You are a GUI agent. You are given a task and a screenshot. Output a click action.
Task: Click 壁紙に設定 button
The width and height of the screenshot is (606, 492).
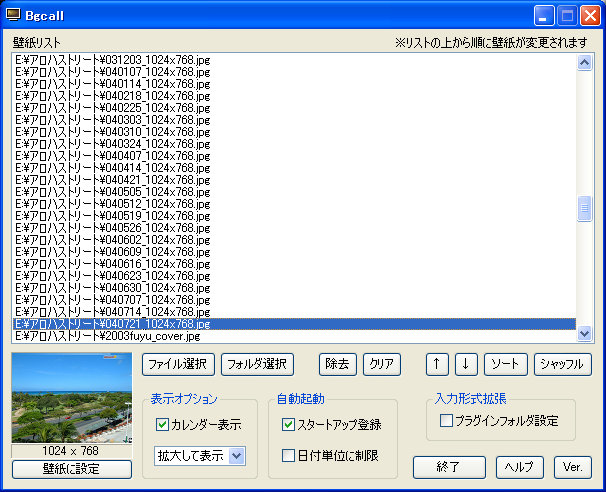point(71,469)
